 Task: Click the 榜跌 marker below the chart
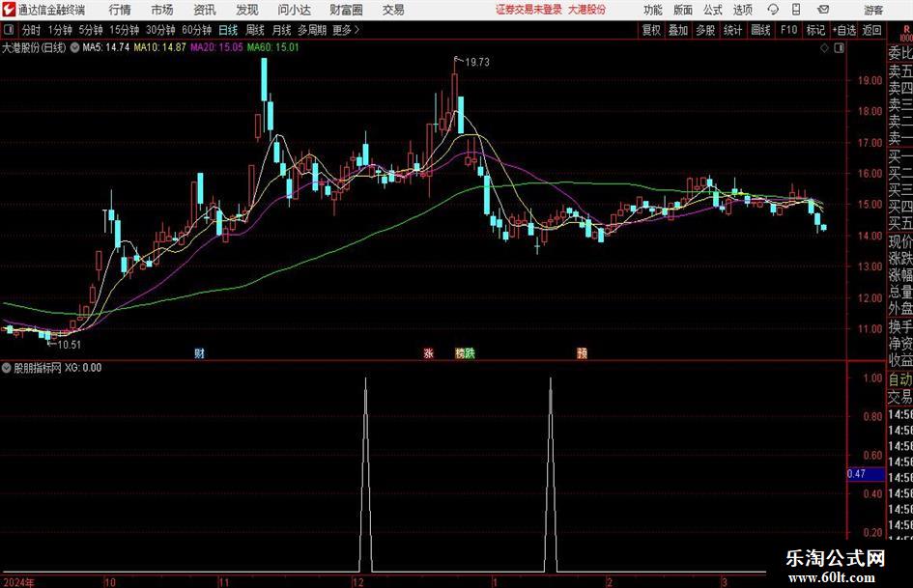[465, 352]
